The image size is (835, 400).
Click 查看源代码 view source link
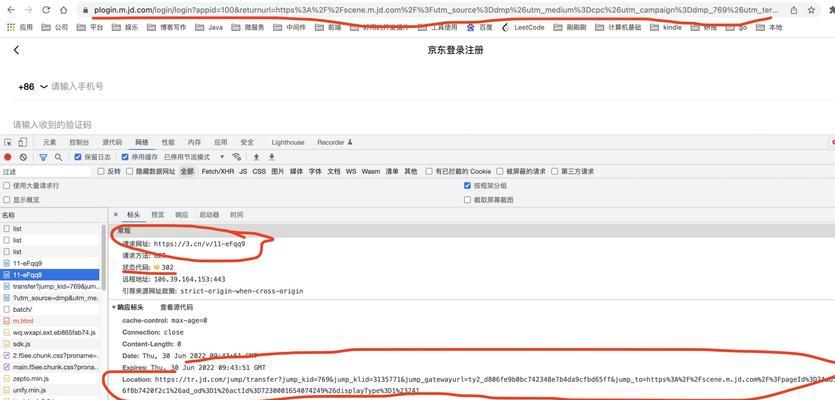pyautogui.click(x=176, y=307)
